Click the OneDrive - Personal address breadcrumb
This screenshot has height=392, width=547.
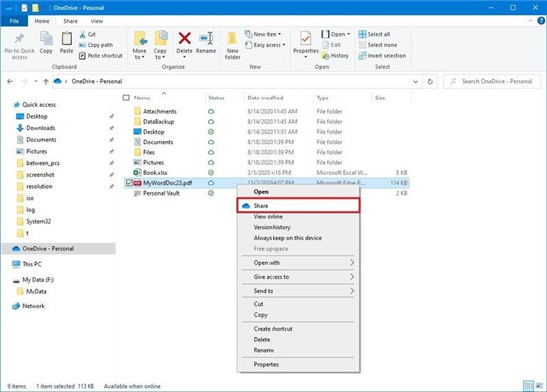coord(96,81)
